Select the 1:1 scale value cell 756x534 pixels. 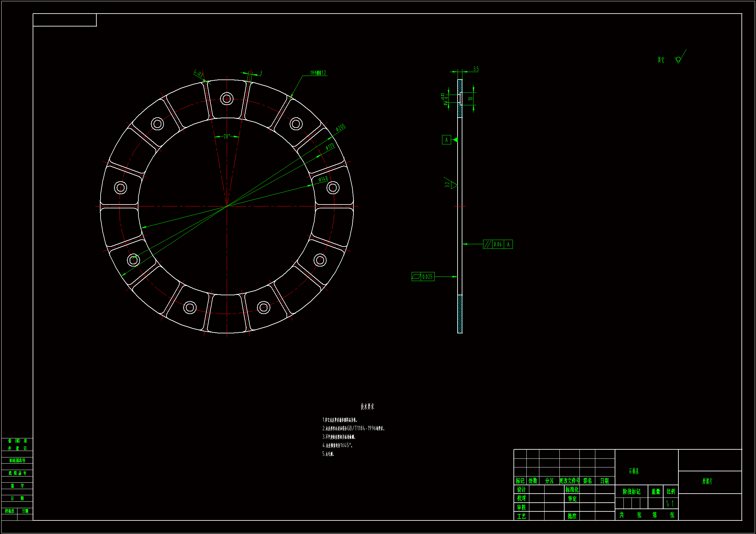[x=670, y=503]
